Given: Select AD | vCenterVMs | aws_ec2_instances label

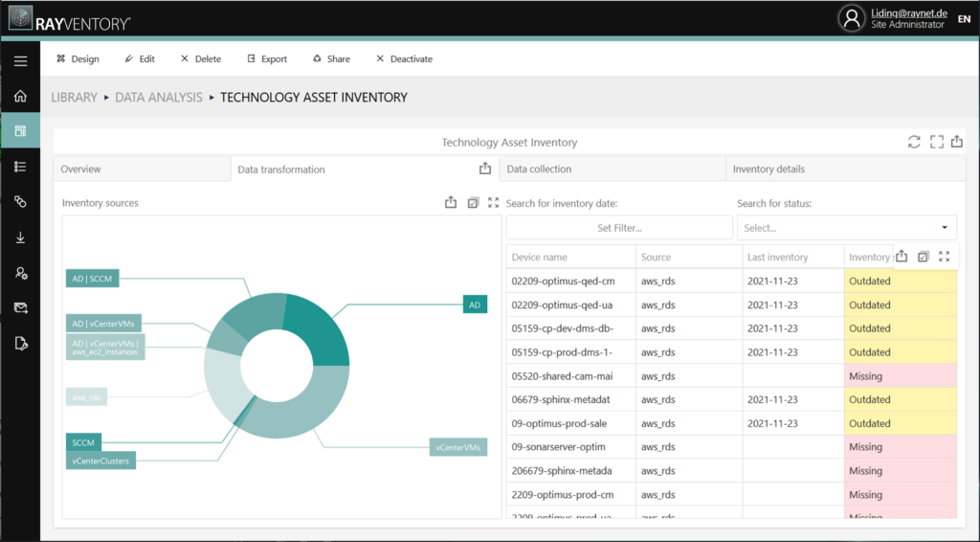Looking at the screenshot, I should click(105, 347).
